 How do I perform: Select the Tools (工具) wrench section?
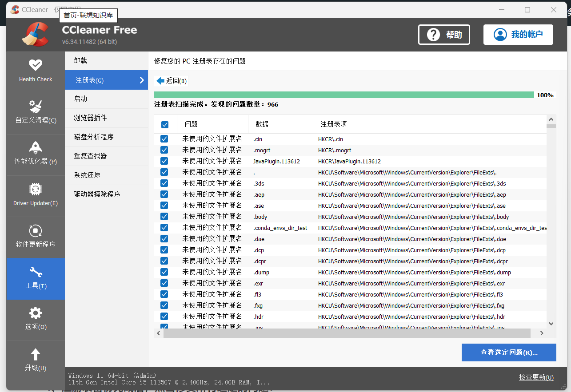[36, 279]
